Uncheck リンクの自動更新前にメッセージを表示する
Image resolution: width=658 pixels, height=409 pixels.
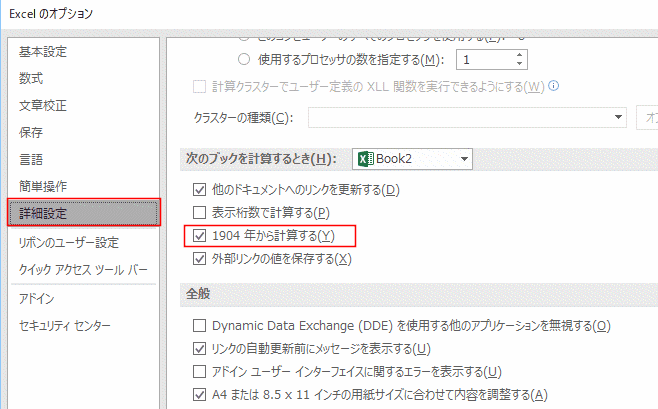point(199,348)
